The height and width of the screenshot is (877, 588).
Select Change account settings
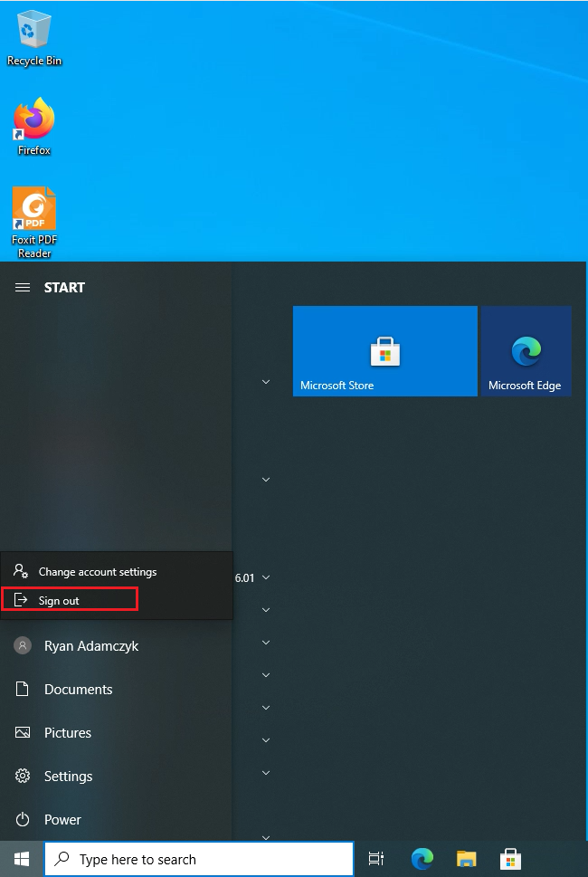(97, 572)
